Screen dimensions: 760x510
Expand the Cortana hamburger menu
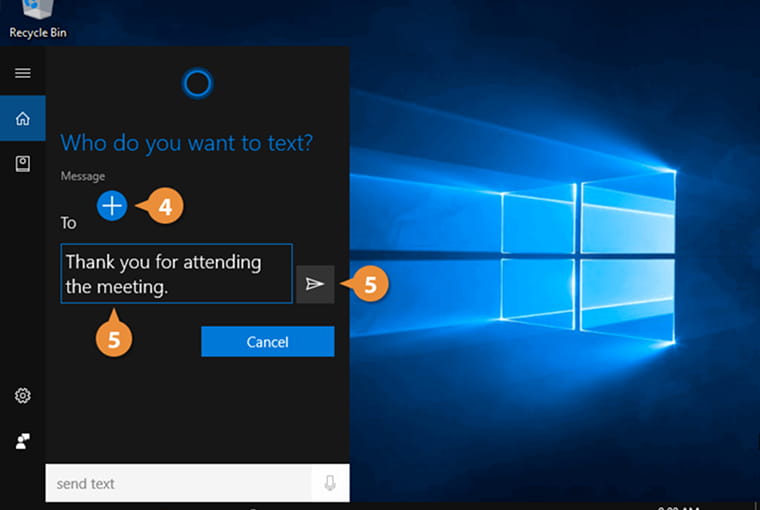22,73
